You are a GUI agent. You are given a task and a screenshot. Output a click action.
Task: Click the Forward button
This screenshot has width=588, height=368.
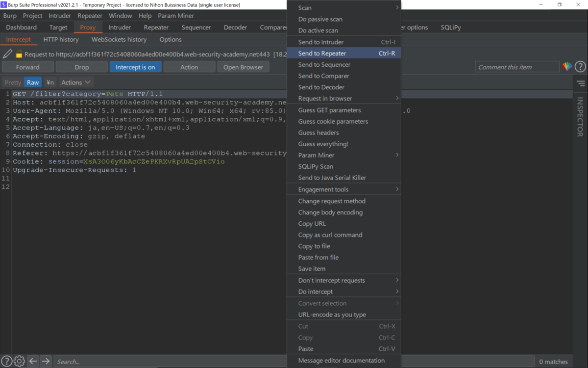28,67
